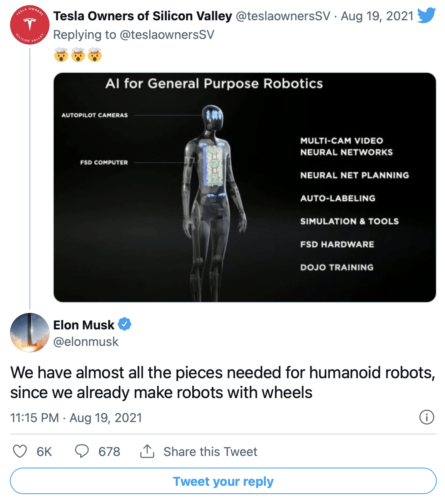Click the 678 replies count
Screen dimensions: 445x504
click(x=109, y=451)
